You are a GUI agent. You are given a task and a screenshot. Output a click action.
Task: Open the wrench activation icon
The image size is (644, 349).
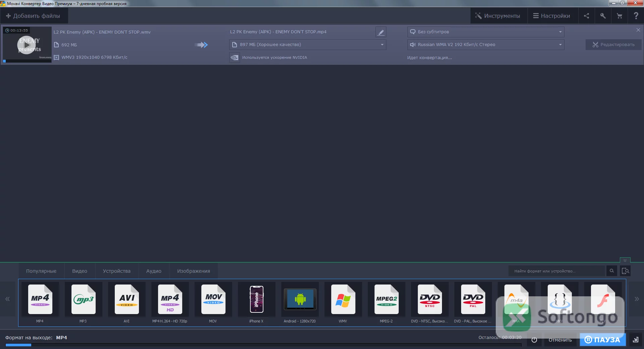603,16
